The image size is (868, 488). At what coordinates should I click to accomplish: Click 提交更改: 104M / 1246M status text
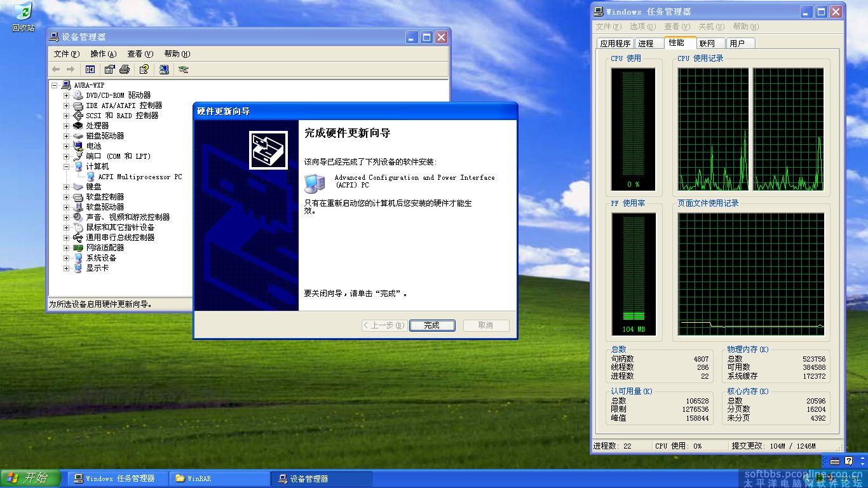point(774,446)
